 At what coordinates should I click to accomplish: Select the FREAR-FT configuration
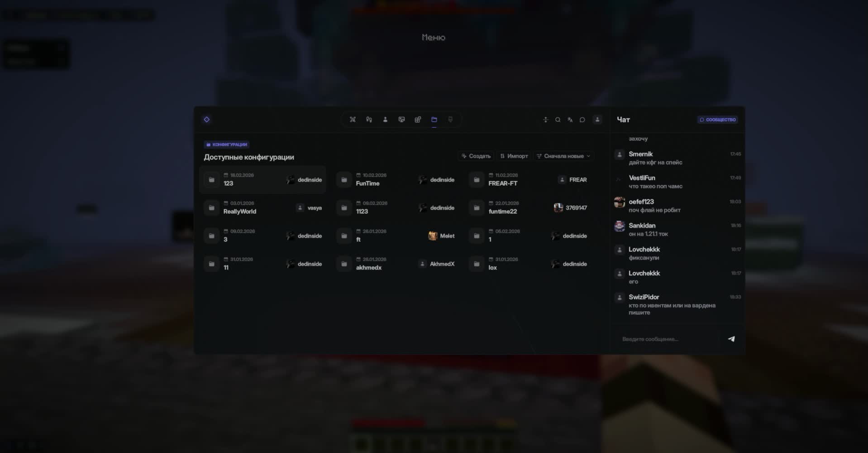528,180
